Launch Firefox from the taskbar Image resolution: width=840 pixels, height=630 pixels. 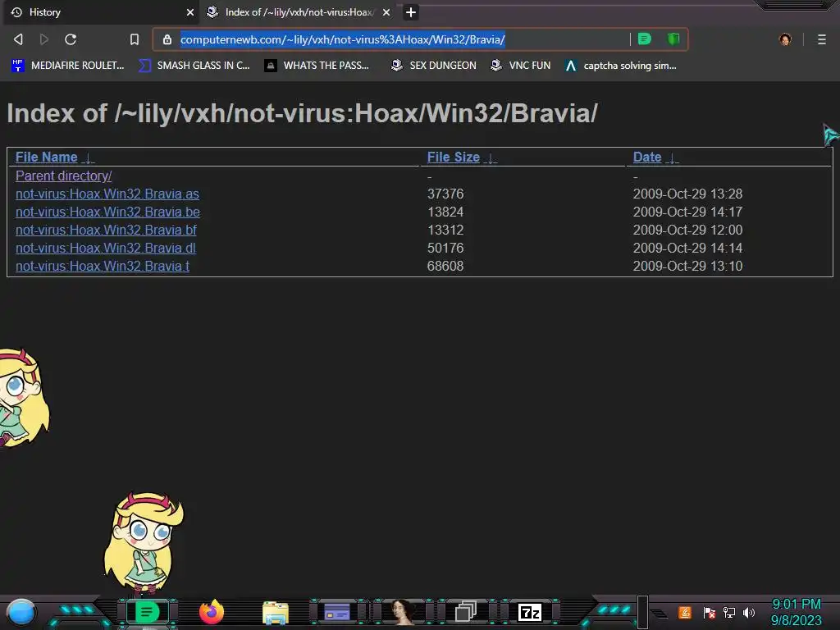[x=212, y=612]
